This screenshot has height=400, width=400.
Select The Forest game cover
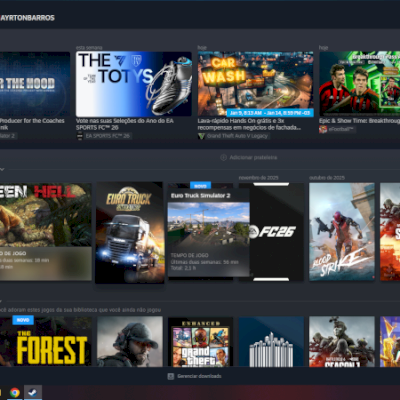[46, 342]
